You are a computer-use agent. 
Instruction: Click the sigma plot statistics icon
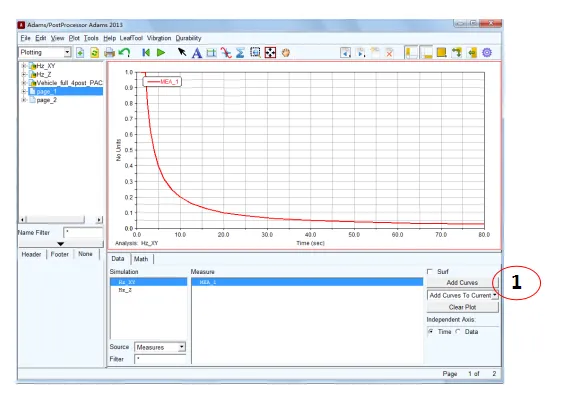240,53
